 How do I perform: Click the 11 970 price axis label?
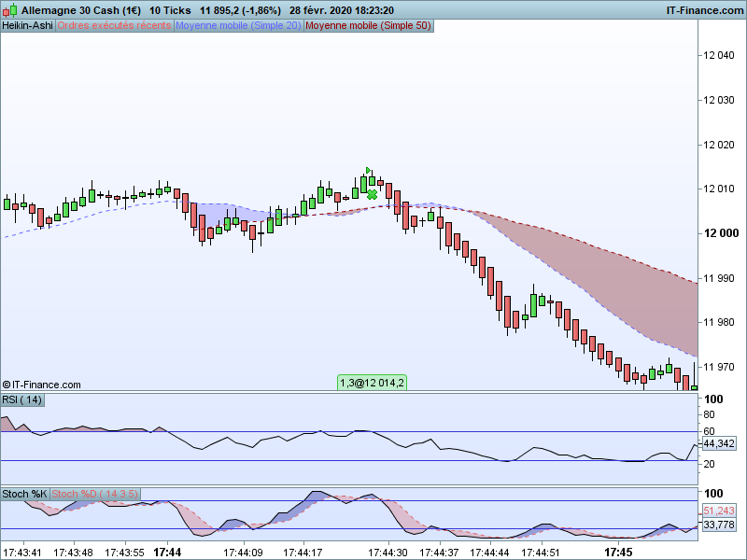[x=719, y=367]
